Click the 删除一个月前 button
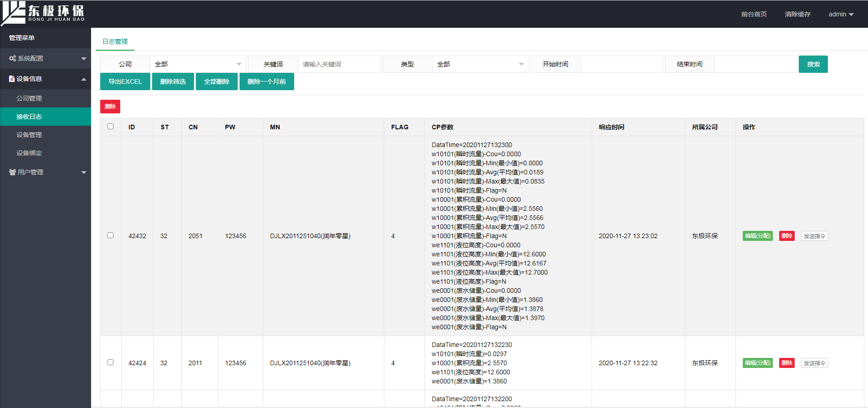Viewport: 868px width, 408px height. pos(267,82)
